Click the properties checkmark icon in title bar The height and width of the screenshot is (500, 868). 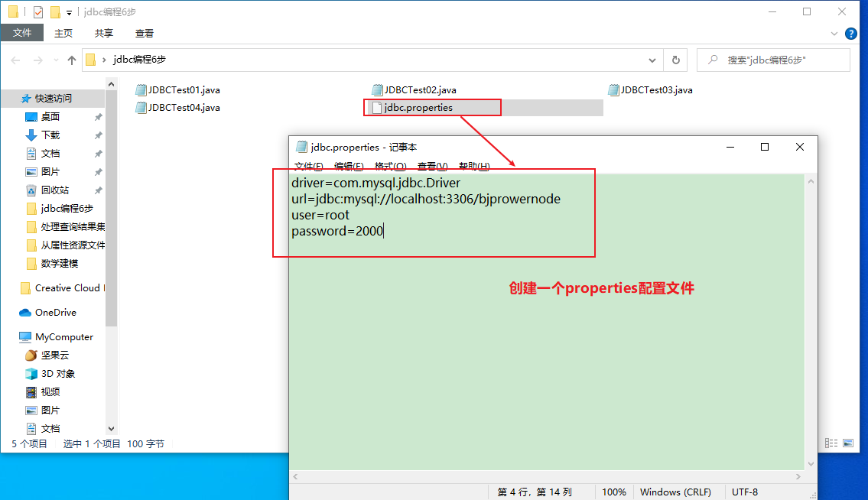point(37,11)
